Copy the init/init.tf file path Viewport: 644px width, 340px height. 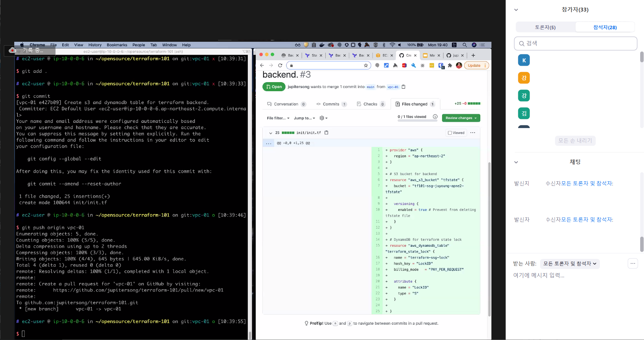(x=326, y=133)
